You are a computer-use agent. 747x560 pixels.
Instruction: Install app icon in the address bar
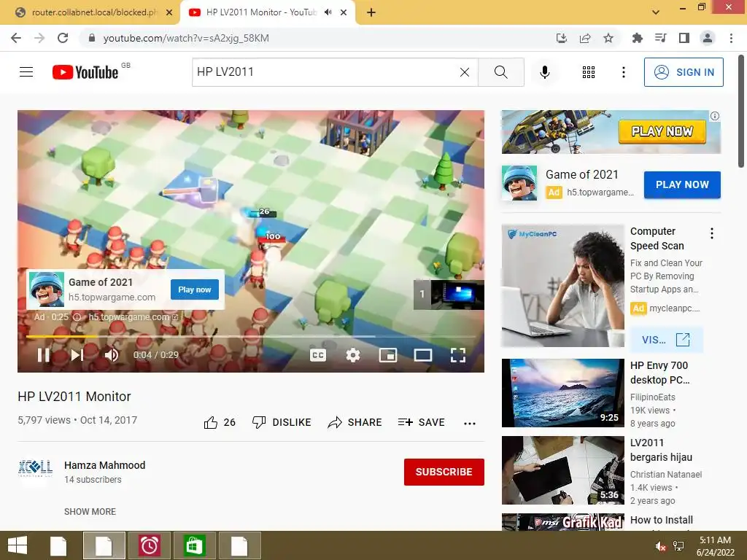pos(562,38)
